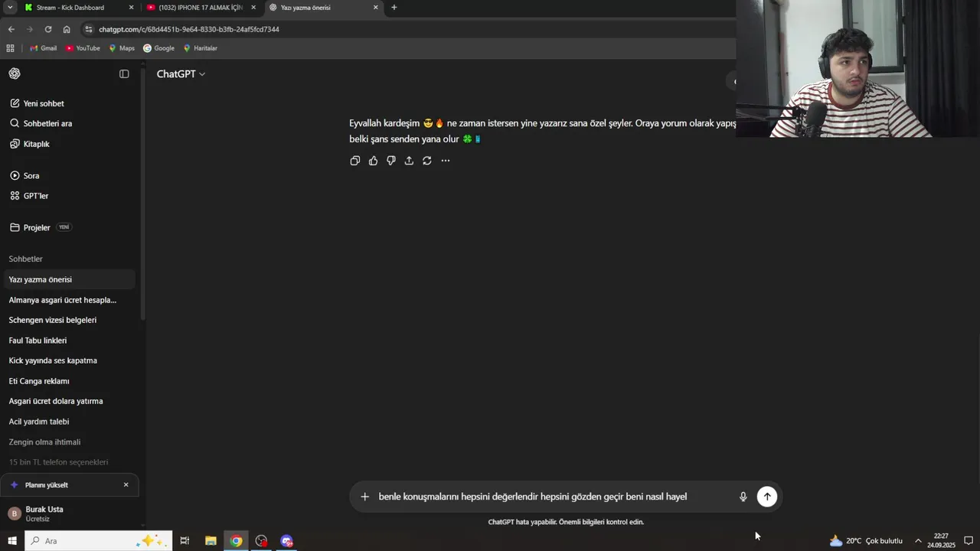Select chat Yazı yazma önerisi
This screenshot has height=551, width=980.
(70, 279)
